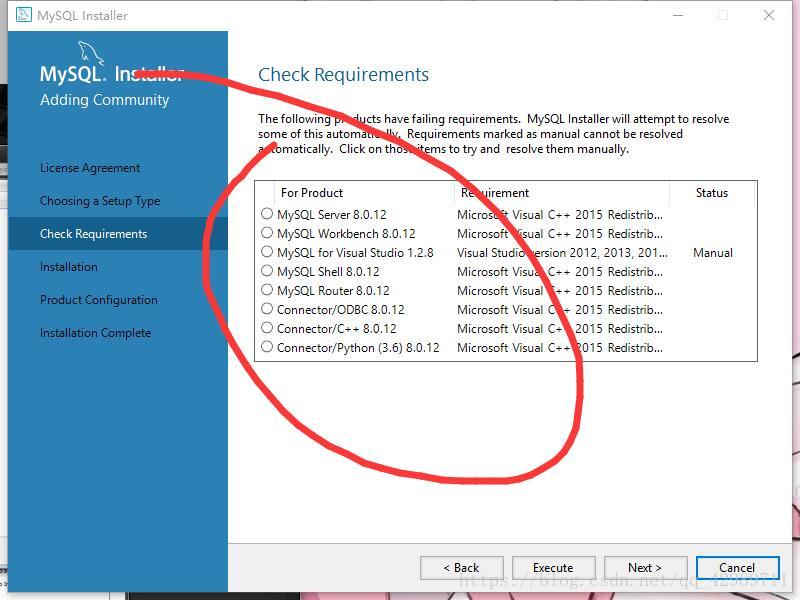Click the Status column header
The width and height of the screenshot is (800, 600).
point(712,193)
